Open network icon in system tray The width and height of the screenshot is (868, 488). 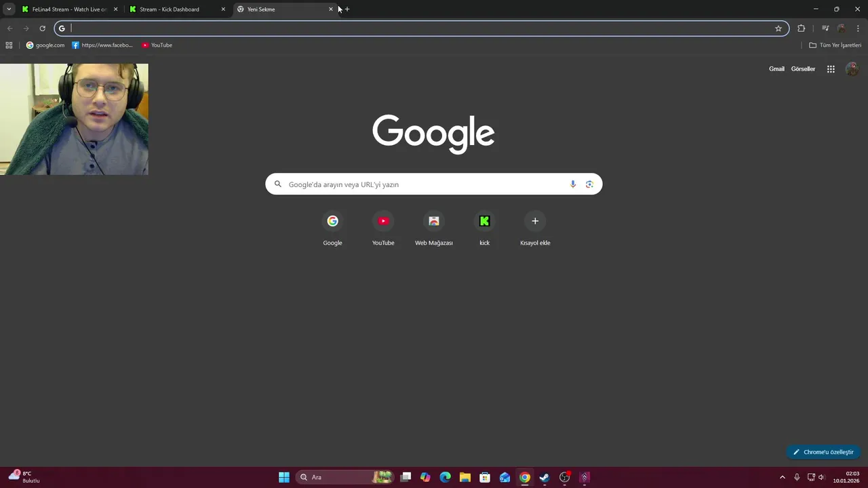point(811,477)
